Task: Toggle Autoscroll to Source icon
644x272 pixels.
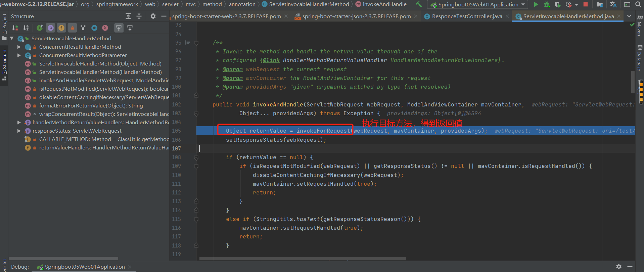Action: [119, 28]
